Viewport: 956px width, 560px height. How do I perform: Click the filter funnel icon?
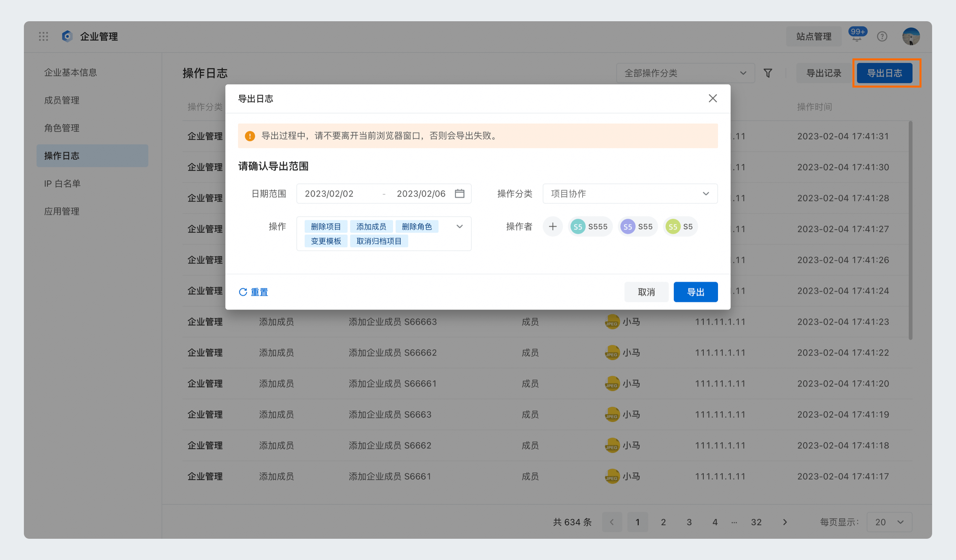tap(767, 73)
